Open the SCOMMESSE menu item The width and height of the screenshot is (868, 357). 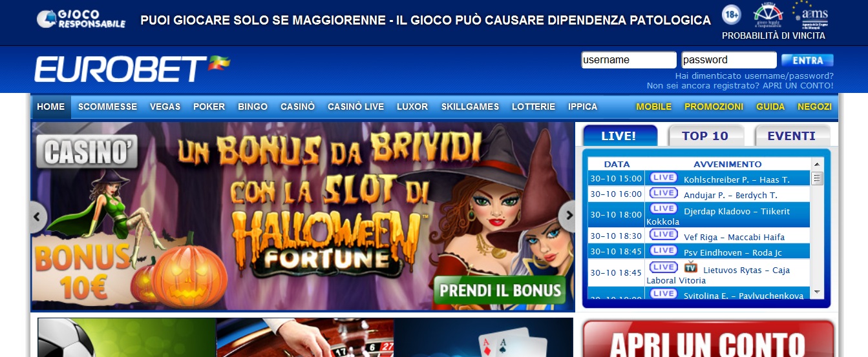pos(107,107)
